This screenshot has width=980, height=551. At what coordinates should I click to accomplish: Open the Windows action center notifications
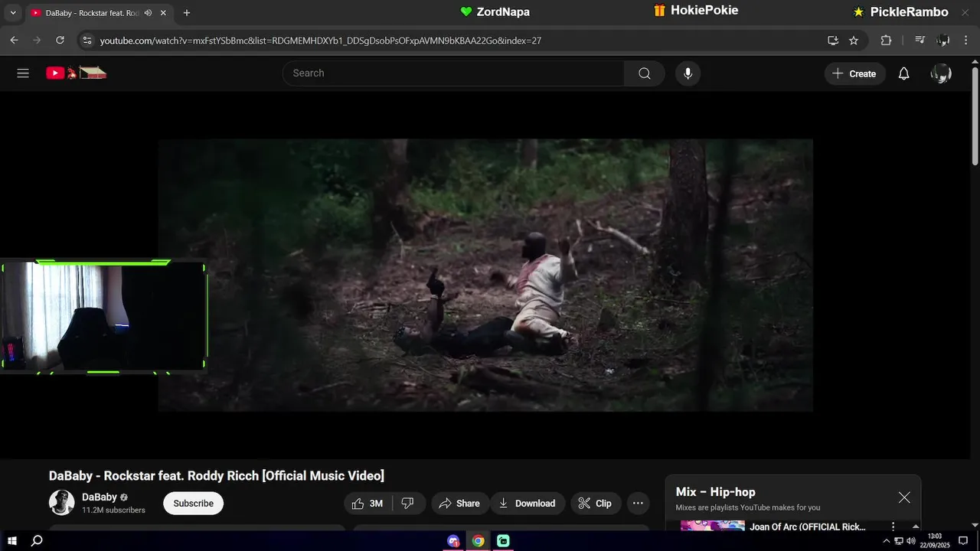[963, 541]
